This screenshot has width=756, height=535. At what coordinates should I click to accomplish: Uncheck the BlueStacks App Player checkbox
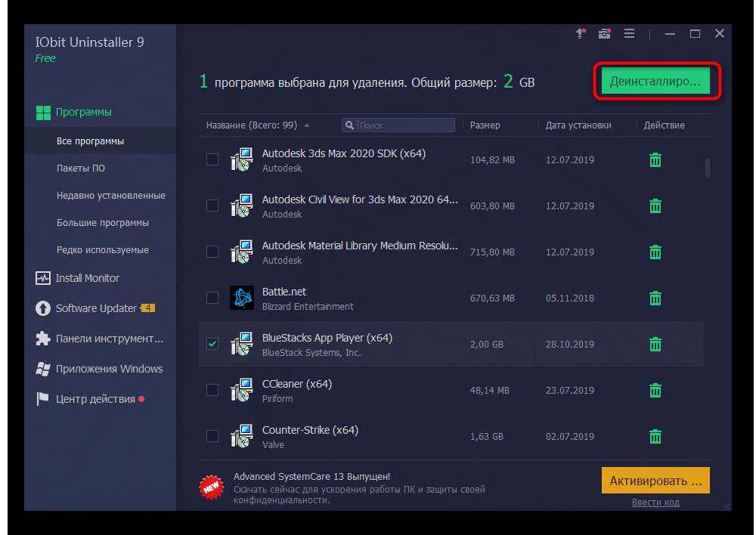pos(212,344)
